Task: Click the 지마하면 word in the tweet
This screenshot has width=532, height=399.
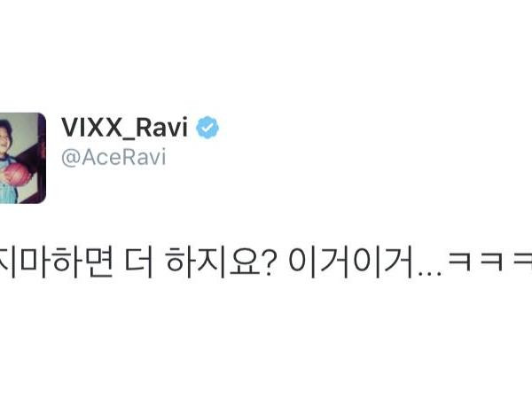Action: pos(57,262)
